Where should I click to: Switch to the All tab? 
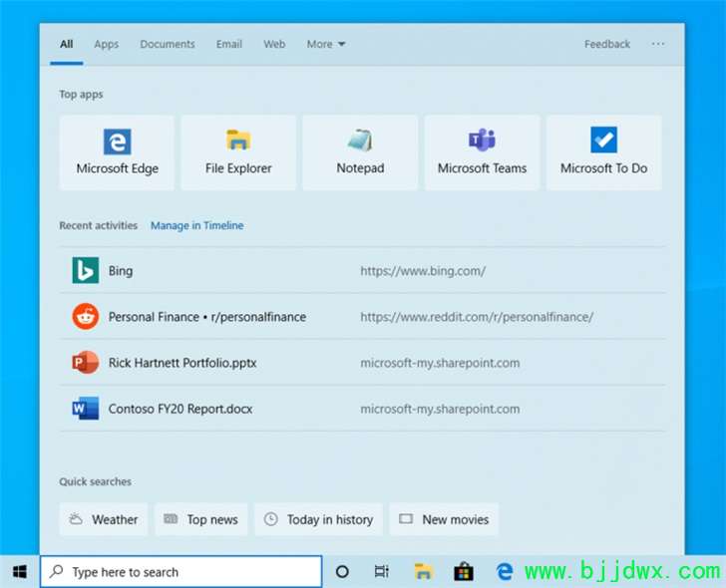click(66, 44)
